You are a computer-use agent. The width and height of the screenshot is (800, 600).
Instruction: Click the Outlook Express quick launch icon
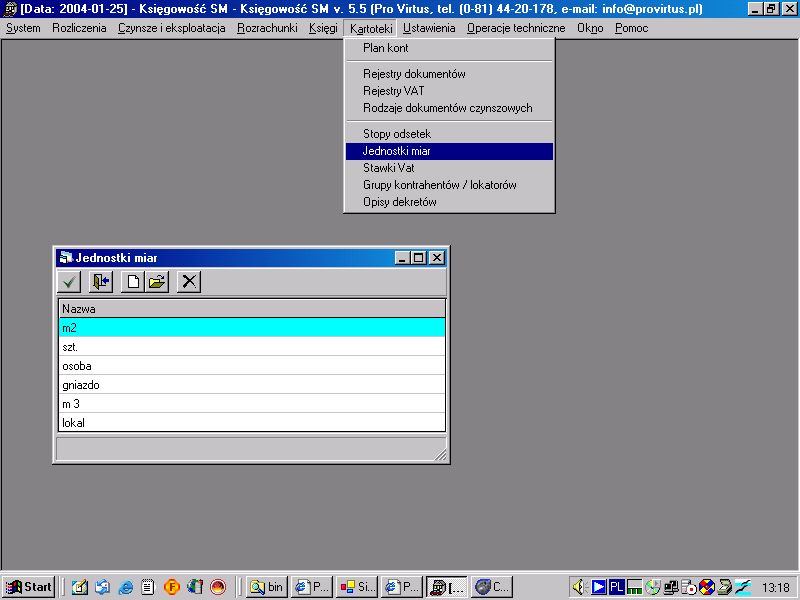click(102, 587)
